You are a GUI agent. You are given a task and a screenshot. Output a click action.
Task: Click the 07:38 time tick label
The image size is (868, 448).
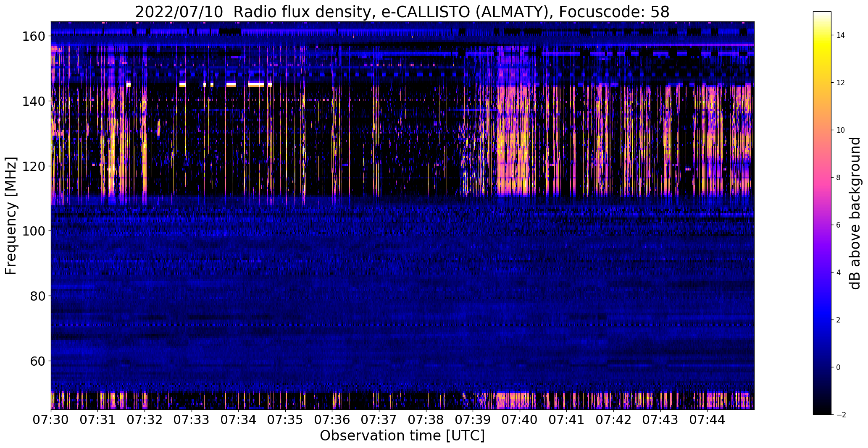(426, 420)
